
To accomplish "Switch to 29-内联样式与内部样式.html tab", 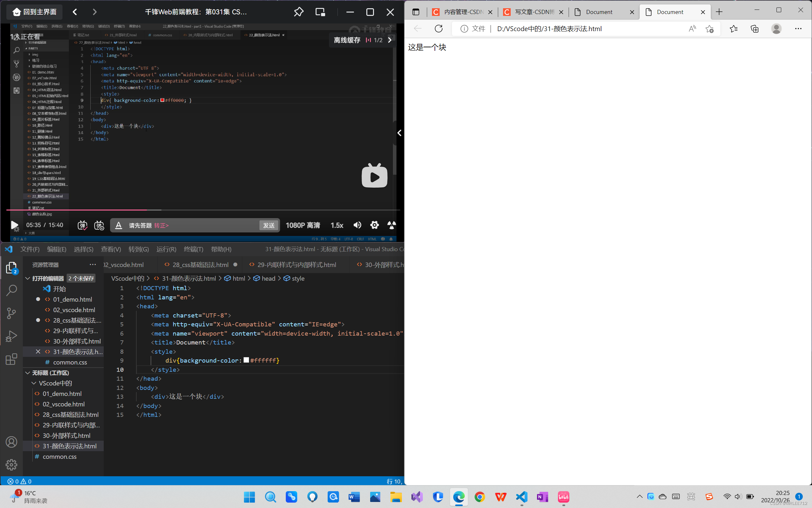I will coord(297,265).
